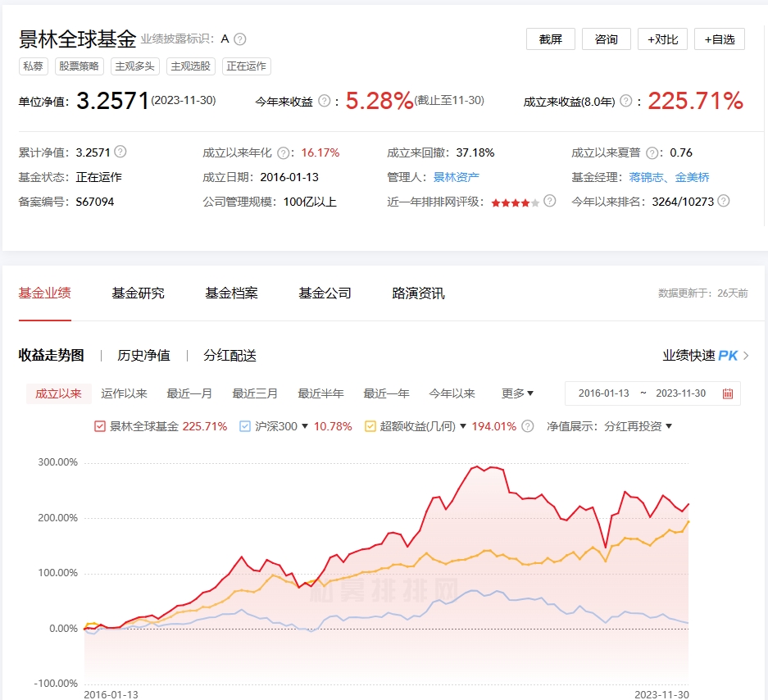
Task: Switch to the 基金研究 tab
Action: coord(139,293)
